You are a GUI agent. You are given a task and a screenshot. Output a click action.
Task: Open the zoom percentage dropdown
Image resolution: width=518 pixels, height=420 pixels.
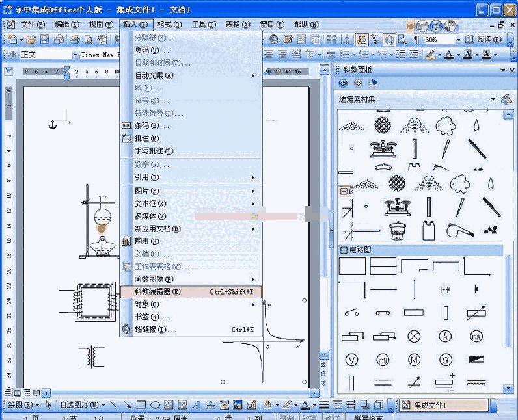point(458,40)
